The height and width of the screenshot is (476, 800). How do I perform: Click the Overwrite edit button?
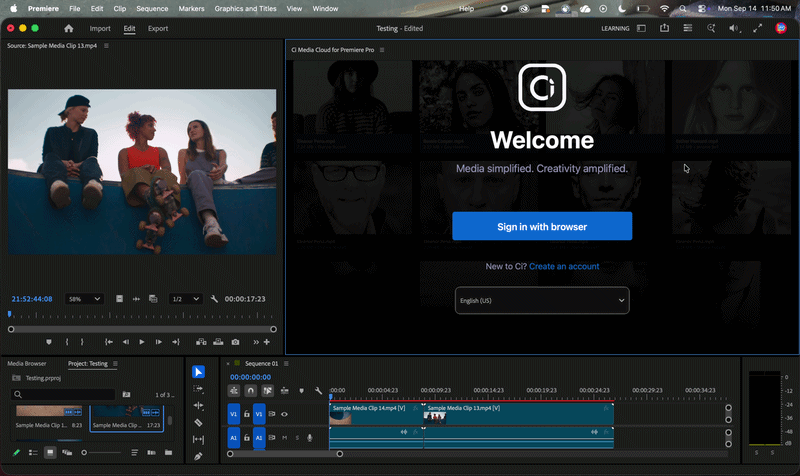point(218,342)
